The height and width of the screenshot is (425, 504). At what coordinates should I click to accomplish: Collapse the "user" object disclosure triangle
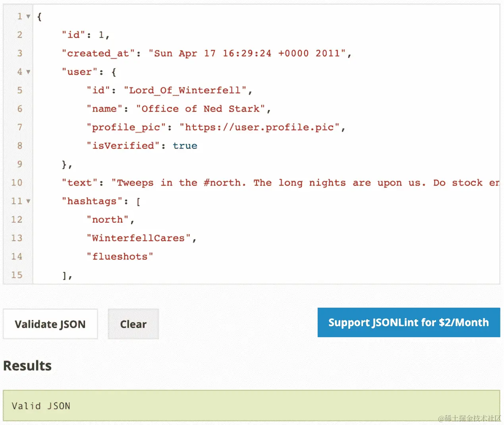click(28, 72)
